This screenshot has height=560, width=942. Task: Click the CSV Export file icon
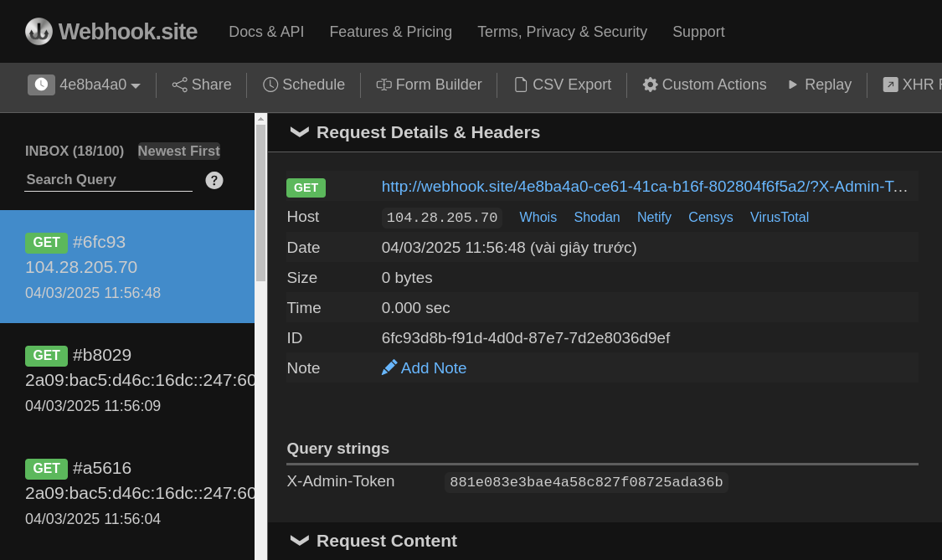(x=521, y=85)
